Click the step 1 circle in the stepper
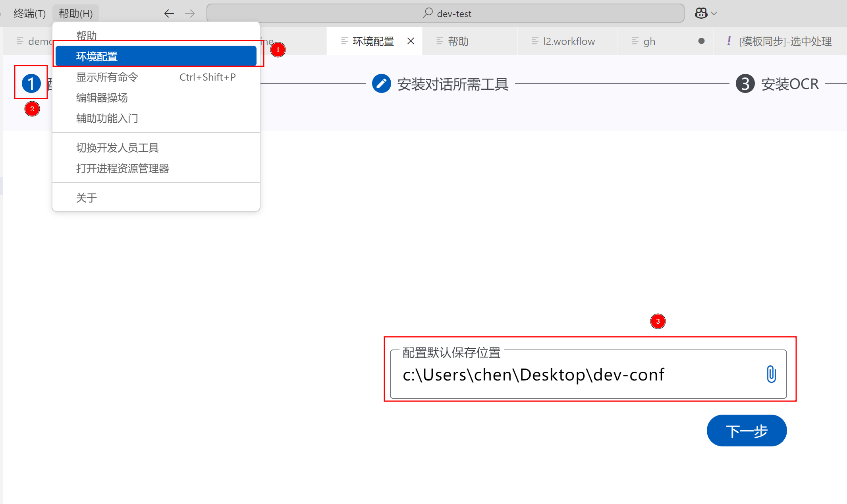 click(x=31, y=83)
